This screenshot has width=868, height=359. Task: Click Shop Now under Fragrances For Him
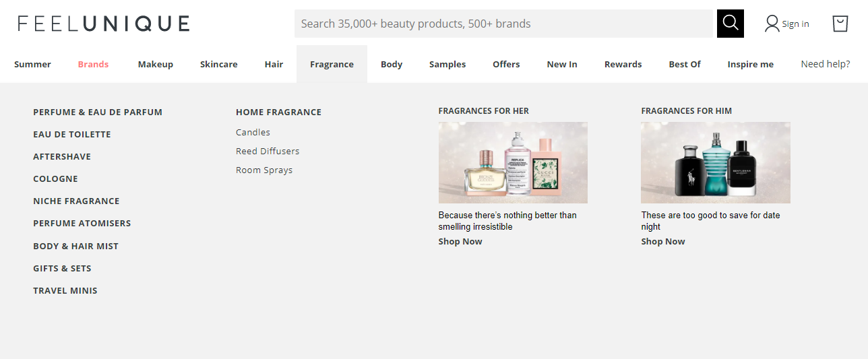[x=662, y=242]
